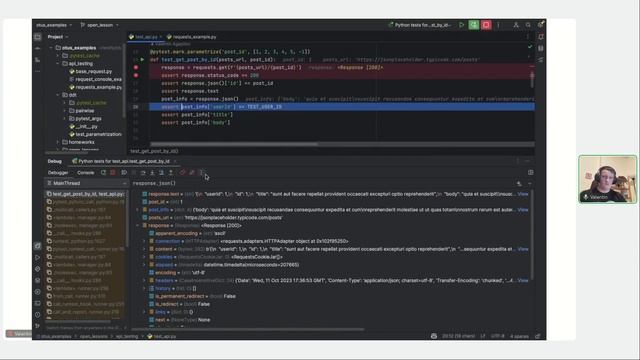This screenshot has width=640, height=360.
Task: Click View link for post_info value
Action: coord(523,210)
